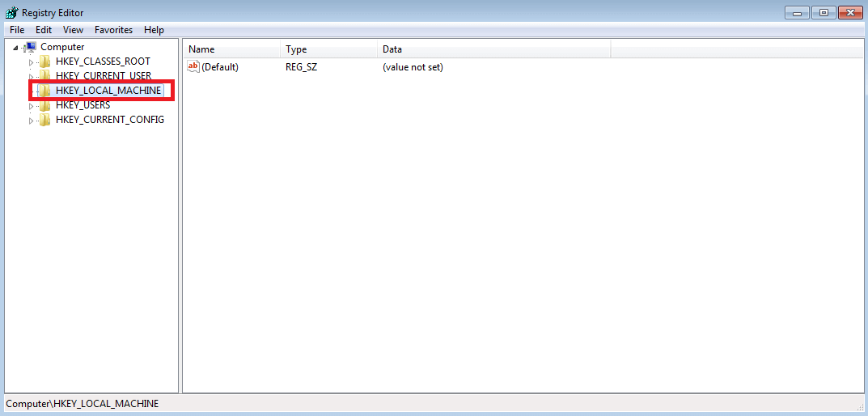Click the (value not set) data cell
This screenshot has width=868, height=416.
[413, 67]
